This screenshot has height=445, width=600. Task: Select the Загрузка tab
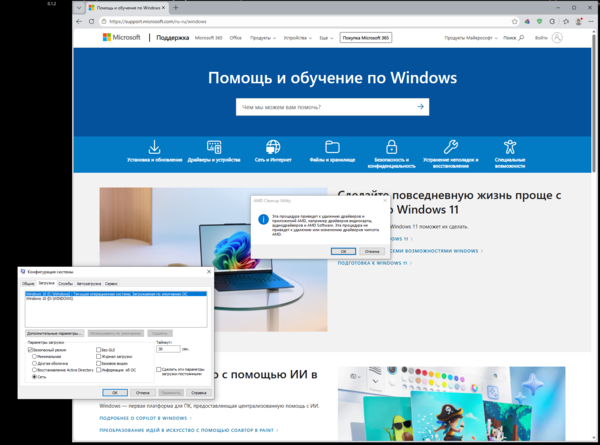(x=46, y=283)
